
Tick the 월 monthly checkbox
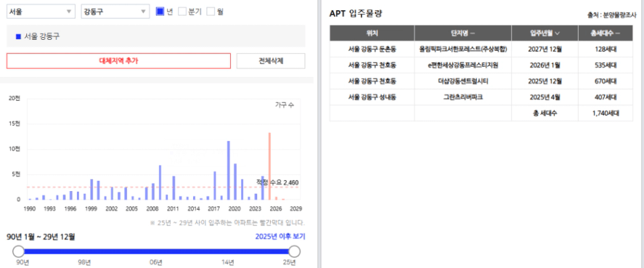click(x=211, y=11)
